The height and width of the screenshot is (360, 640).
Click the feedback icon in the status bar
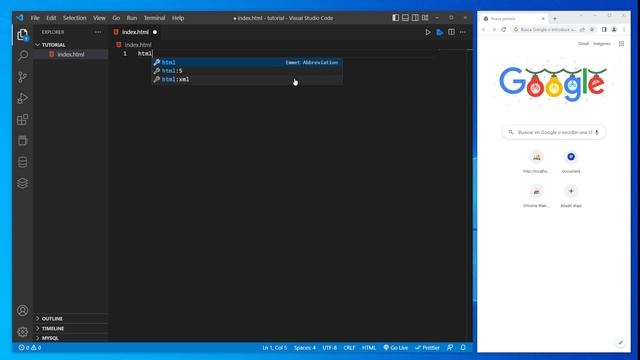(x=450, y=348)
